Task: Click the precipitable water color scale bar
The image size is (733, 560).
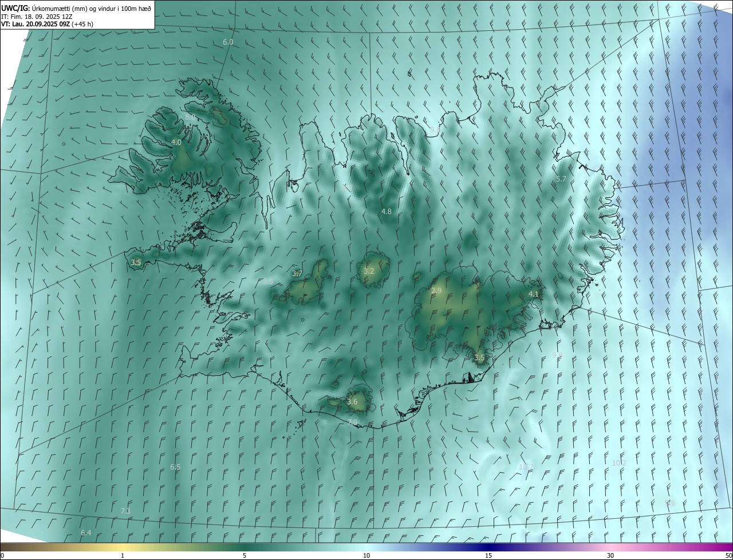Action: (x=366, y=547)
